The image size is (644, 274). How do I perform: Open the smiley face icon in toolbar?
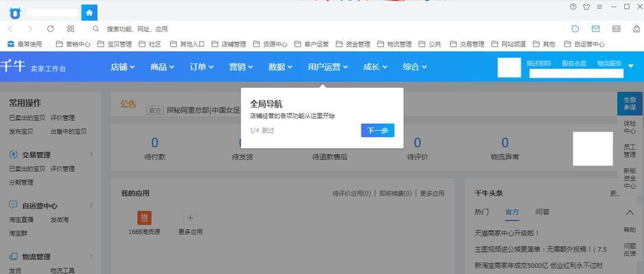pos(575,29)
